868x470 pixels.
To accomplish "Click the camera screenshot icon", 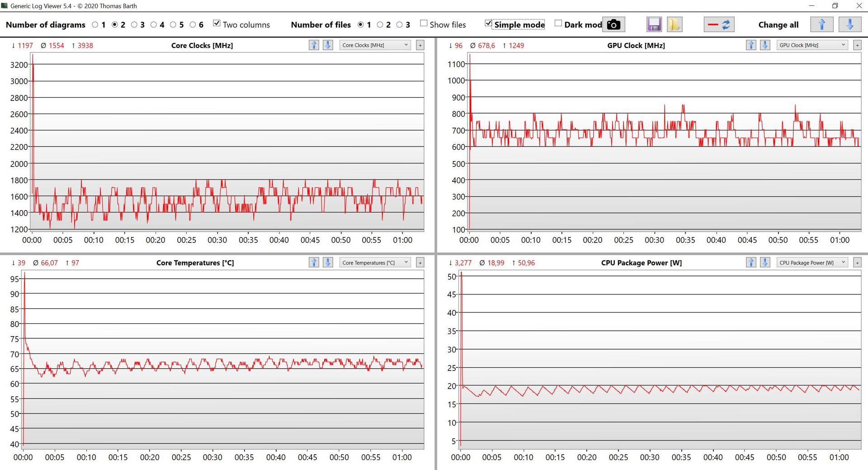I will tap(613, 24).
